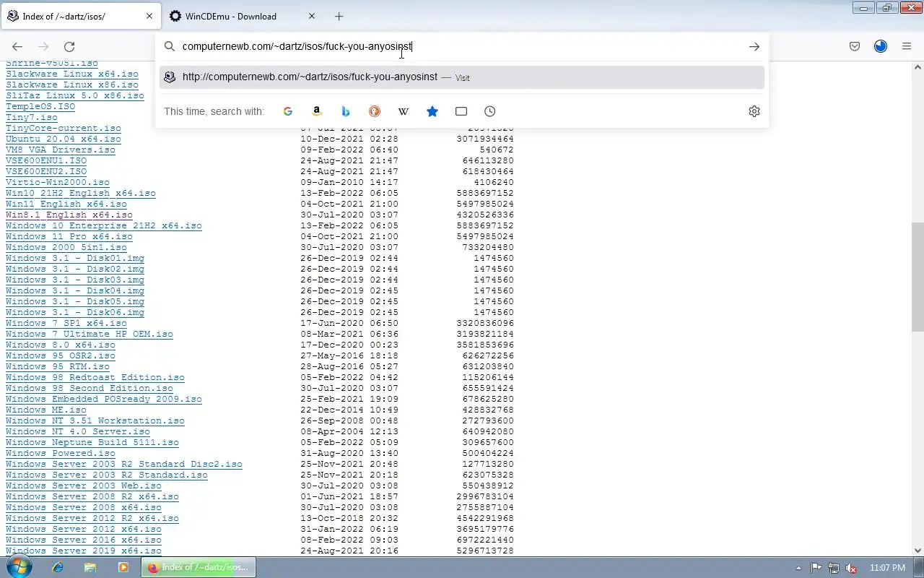Download TempleOS.ISO
The image size is (924, 578).
point(40,106)
